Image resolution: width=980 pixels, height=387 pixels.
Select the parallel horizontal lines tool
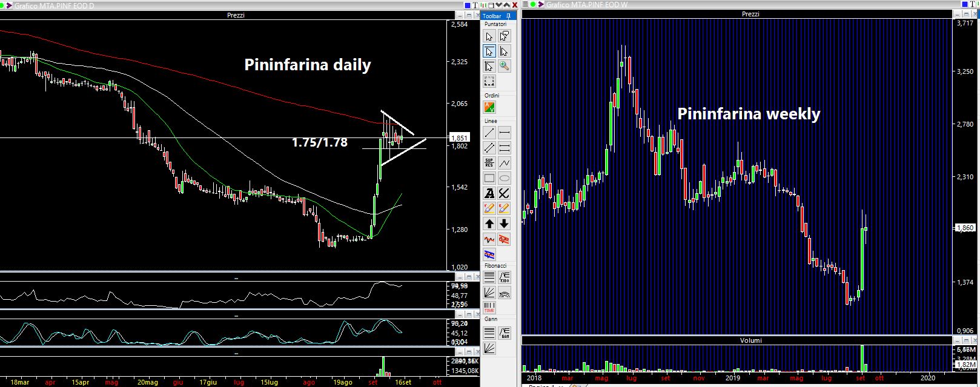[504, 148]
